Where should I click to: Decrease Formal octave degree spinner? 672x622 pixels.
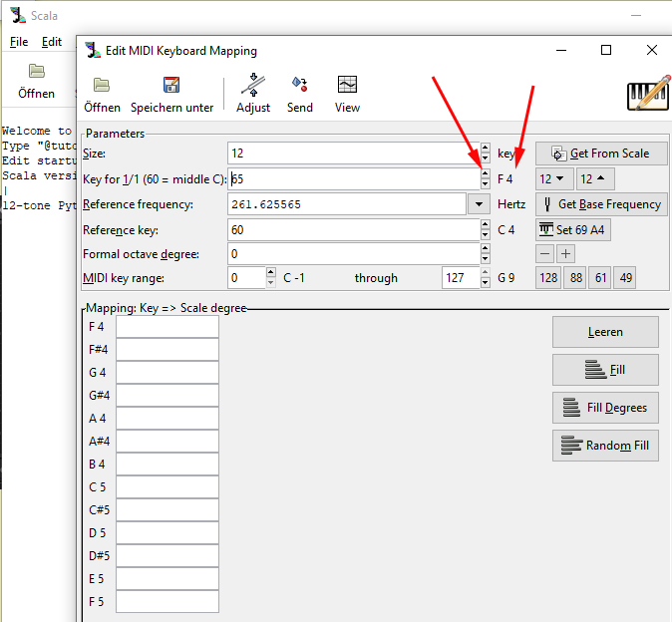486,259
